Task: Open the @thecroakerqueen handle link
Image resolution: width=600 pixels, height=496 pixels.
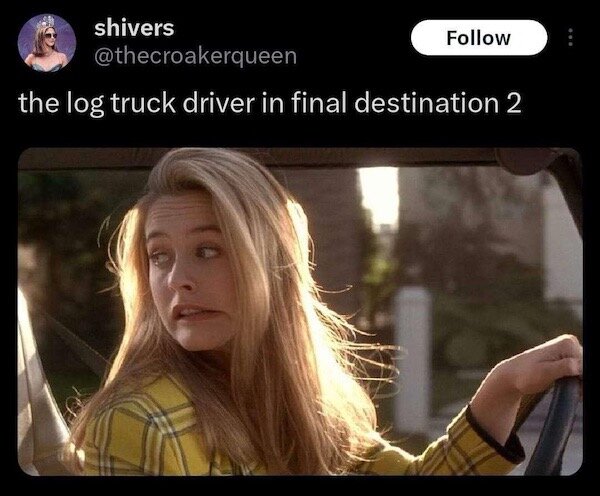Action: pyautogui.click(x=196, y=56)
